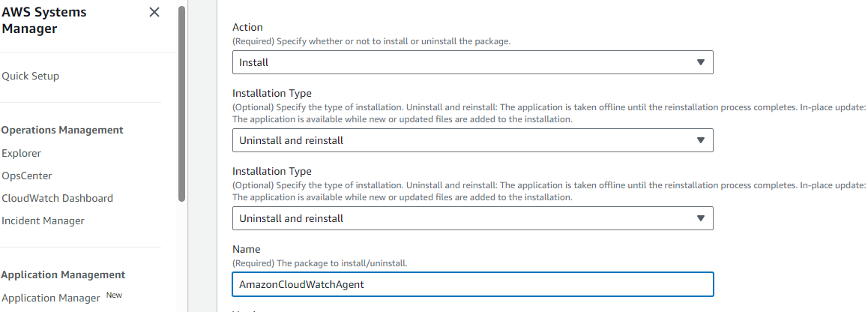Screen dimensions: 868x312
Task: Expand the first Installation Type combo box
Action: [x=472, y=140]
